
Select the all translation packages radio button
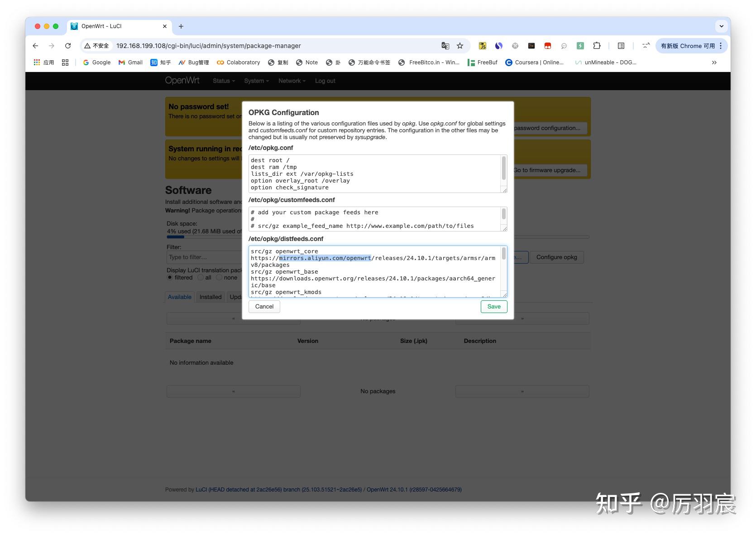click(x=200, y=277)
